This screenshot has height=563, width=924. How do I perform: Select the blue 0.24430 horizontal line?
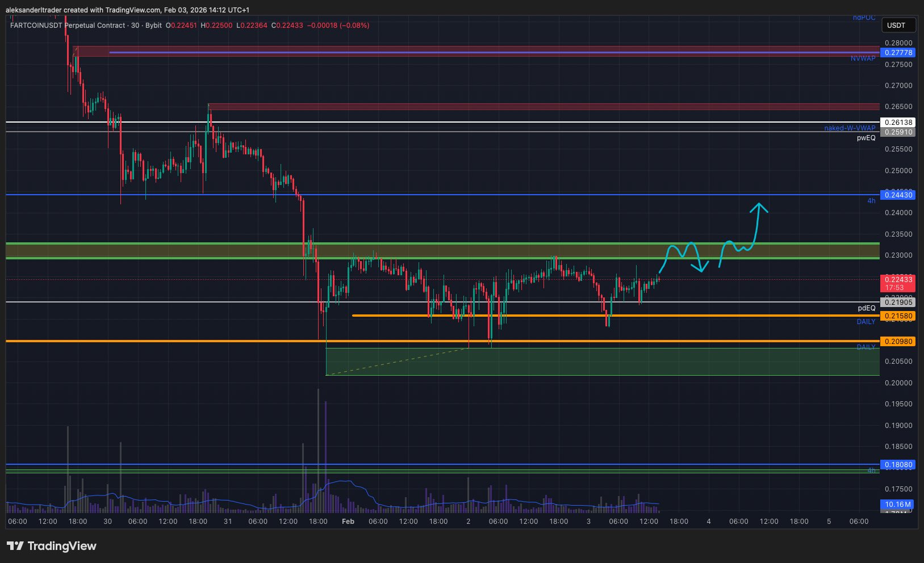[442, 195]
